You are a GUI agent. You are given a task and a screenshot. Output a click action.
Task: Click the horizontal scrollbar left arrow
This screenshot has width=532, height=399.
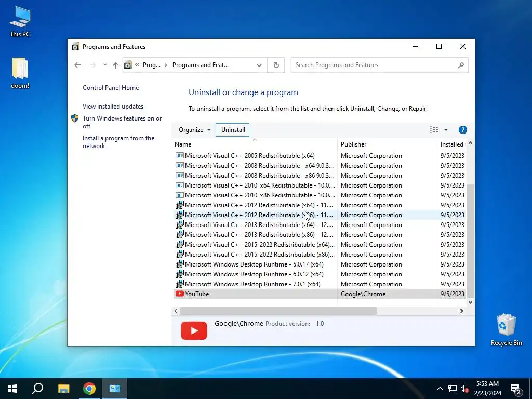[x=176, y=311]
